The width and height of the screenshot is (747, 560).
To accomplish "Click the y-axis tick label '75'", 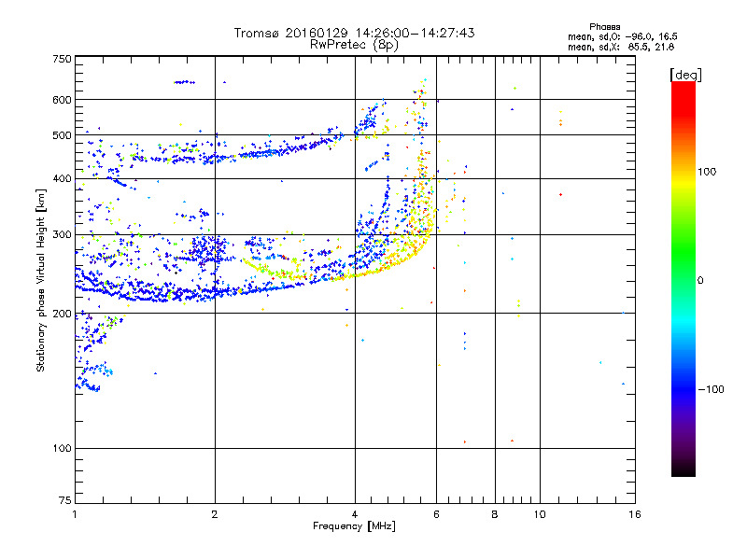I will [65, 500].
